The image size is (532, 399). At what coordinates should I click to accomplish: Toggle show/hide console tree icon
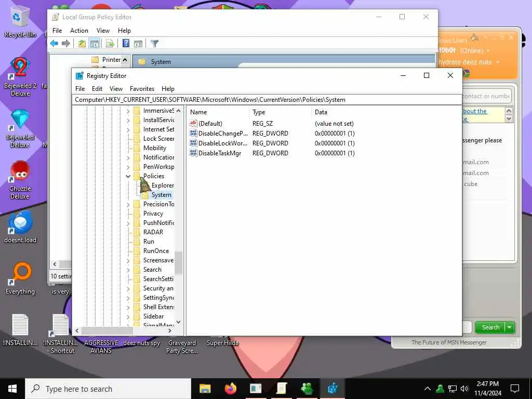point(95,44)
